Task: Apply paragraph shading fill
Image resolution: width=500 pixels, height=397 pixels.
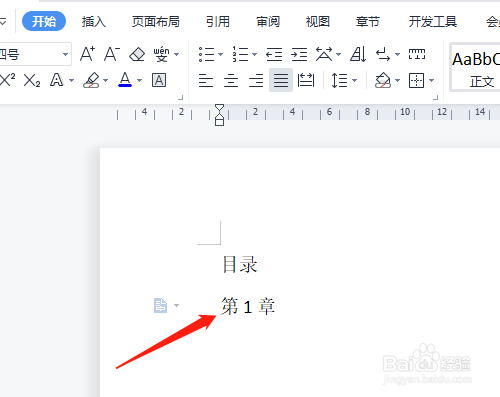Action: click(x=383, y=80)
